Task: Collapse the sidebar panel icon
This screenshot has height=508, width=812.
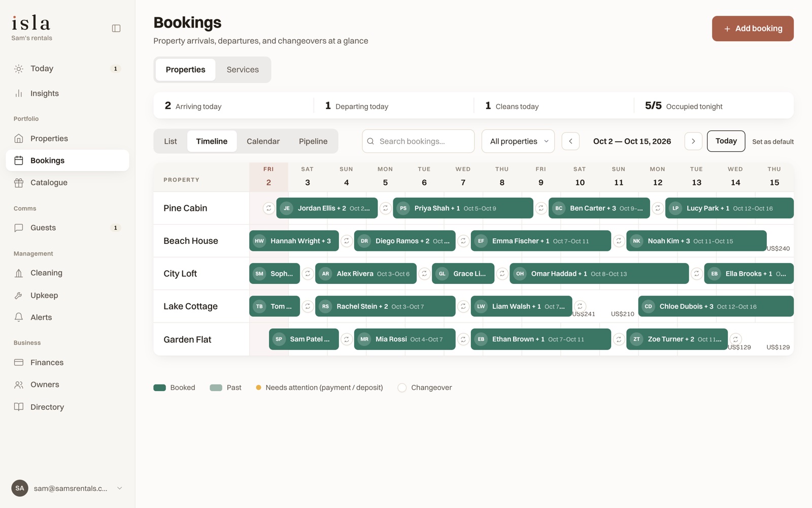Action: 116,28
